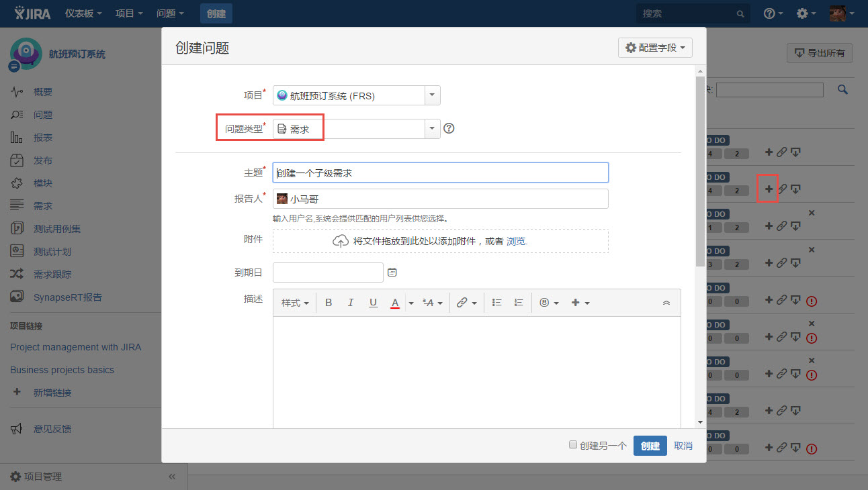Click the dialog vertical scrollbar thumb
Screen dimensions: 868x490
point(700,170)
